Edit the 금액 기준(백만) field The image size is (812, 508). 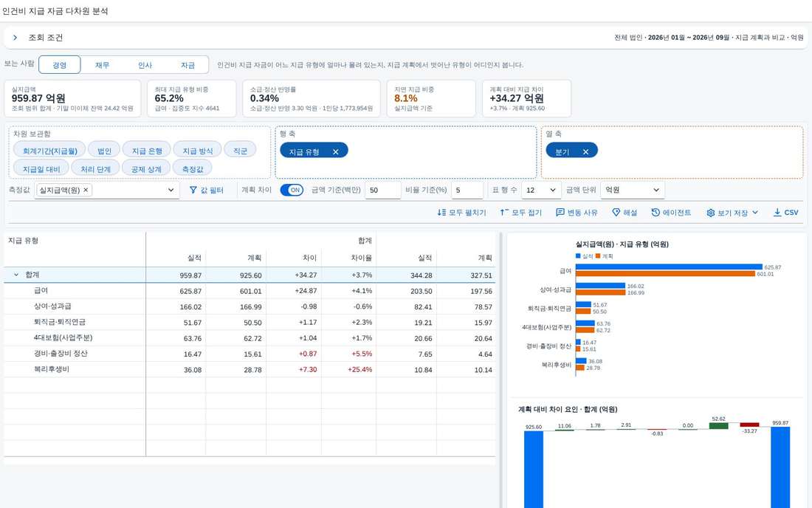(x=382, y=190)
